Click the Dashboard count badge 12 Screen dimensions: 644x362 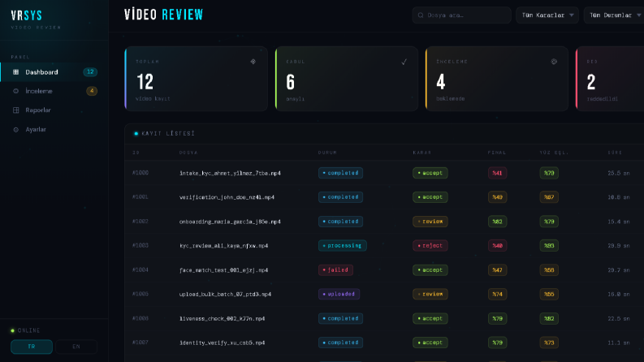[x=90, y=71]
